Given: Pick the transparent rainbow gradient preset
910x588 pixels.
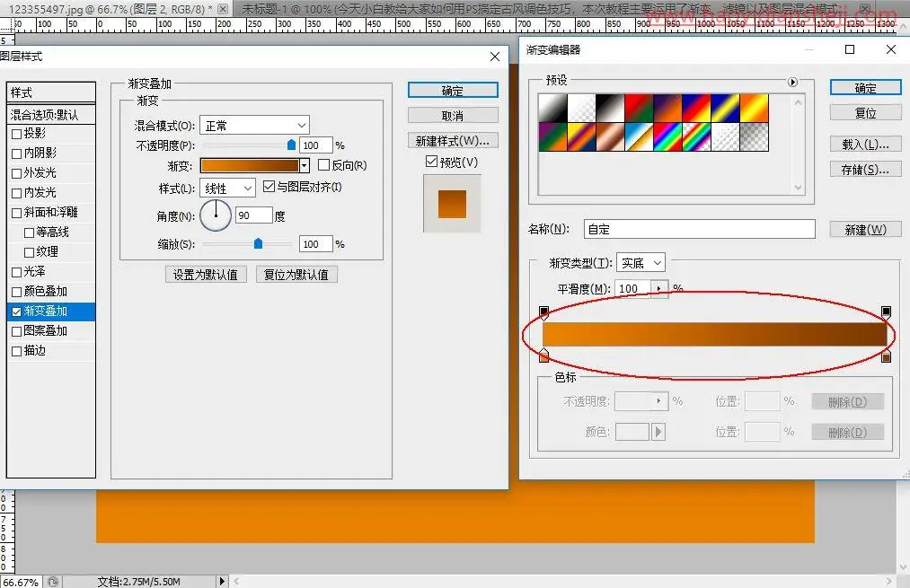Looking at the screenshot, I should 696,136.
